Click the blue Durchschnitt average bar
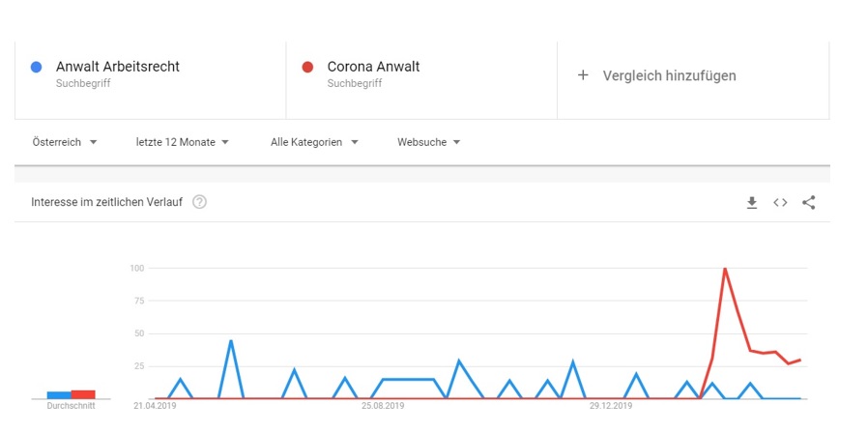 pos(59,394)
